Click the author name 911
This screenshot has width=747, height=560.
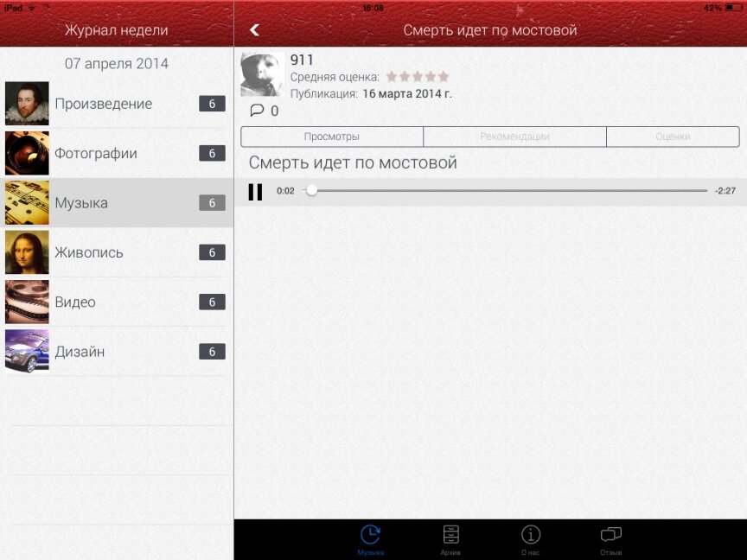coord(302,60)
